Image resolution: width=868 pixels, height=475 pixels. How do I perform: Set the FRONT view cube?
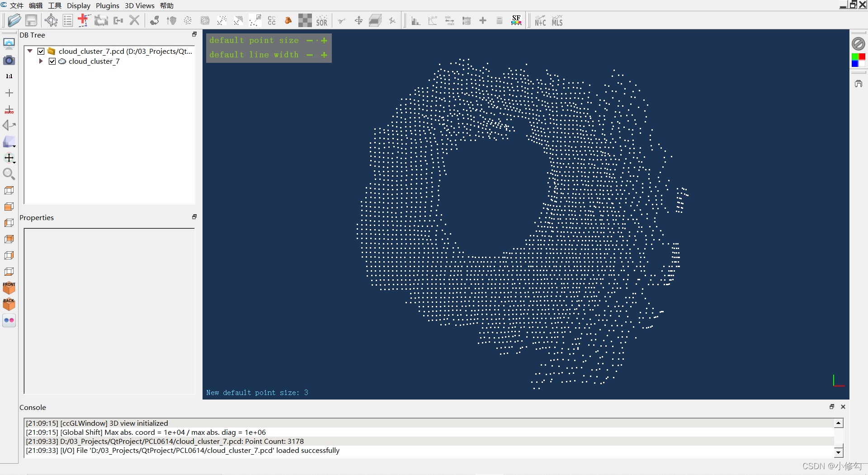pyautogui.click(x=9, y=287)
